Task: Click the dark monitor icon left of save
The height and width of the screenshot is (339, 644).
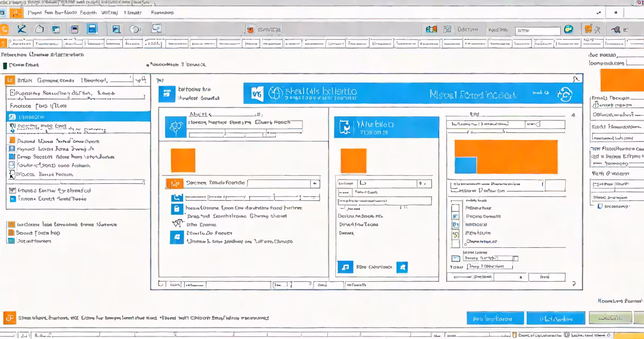Action: point(75,30)
